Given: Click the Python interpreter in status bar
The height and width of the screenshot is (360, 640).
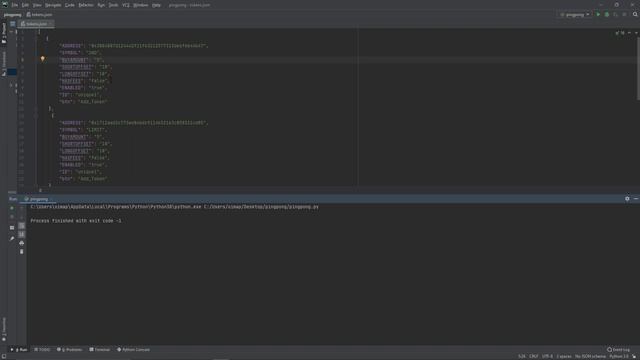Looking at the screenshot, I should click(x=619, y=356).
